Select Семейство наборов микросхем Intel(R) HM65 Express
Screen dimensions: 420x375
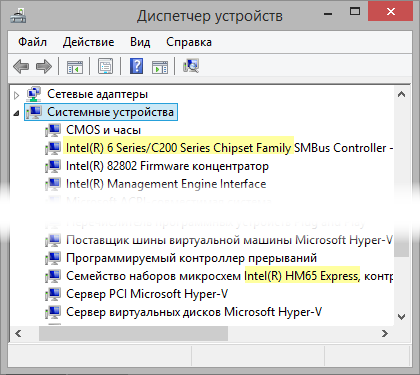230,276
